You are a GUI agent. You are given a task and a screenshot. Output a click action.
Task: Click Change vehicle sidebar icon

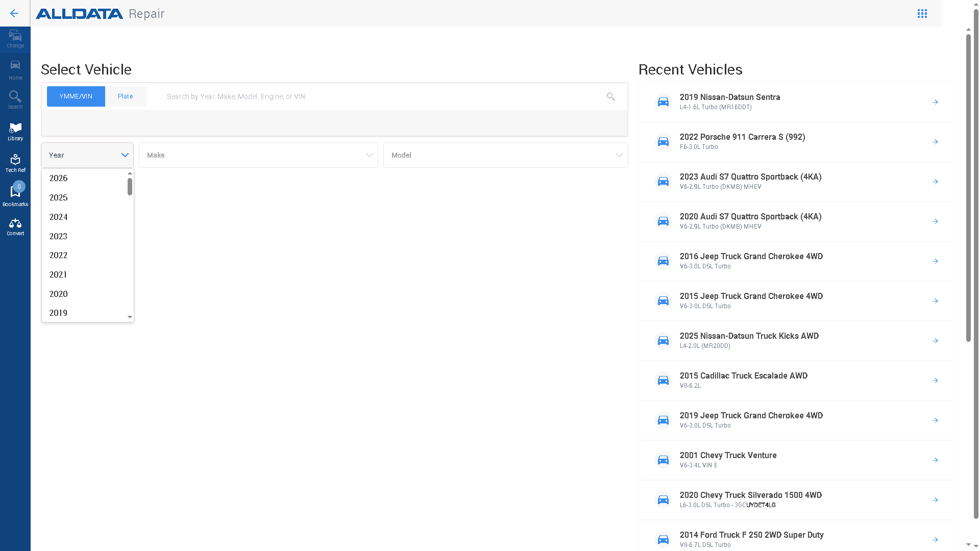coord(15,39)
